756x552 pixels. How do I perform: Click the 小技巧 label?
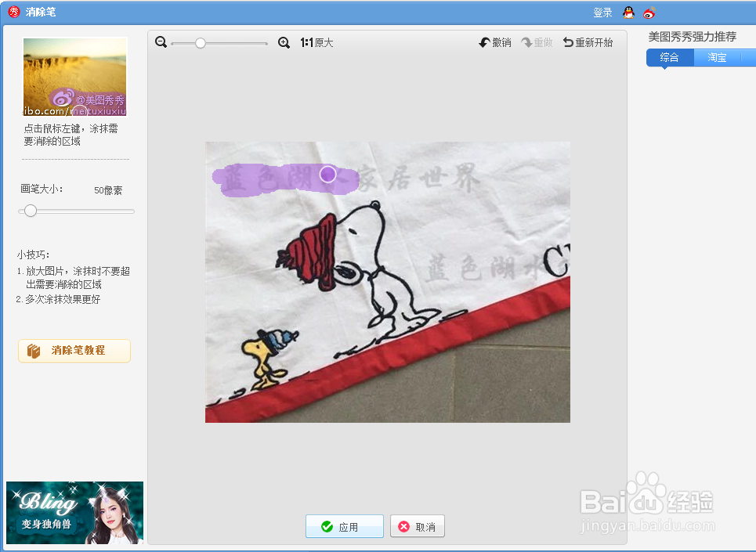pyautogui.click(x=33, y=254)
